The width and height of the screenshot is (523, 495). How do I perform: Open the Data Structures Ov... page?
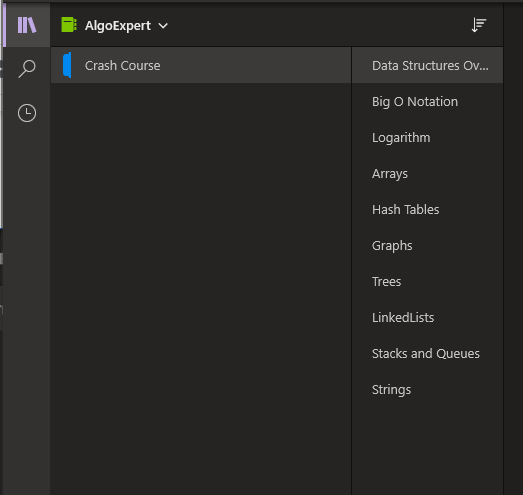pos(427,65)
